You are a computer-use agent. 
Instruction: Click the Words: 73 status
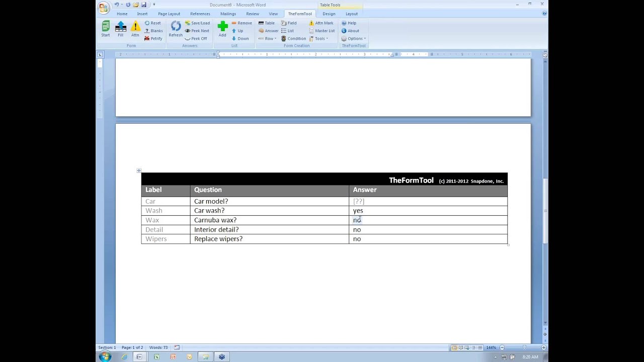click(x=158, y=347)
